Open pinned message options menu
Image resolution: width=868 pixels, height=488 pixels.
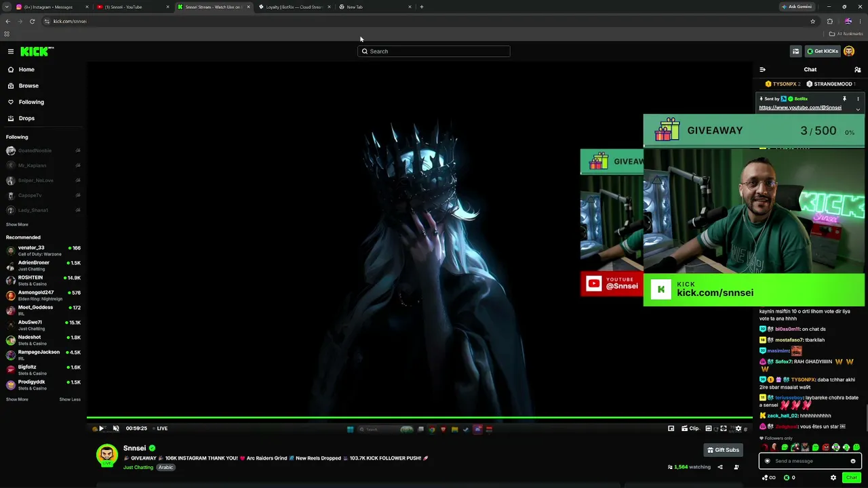click(858, 99)
